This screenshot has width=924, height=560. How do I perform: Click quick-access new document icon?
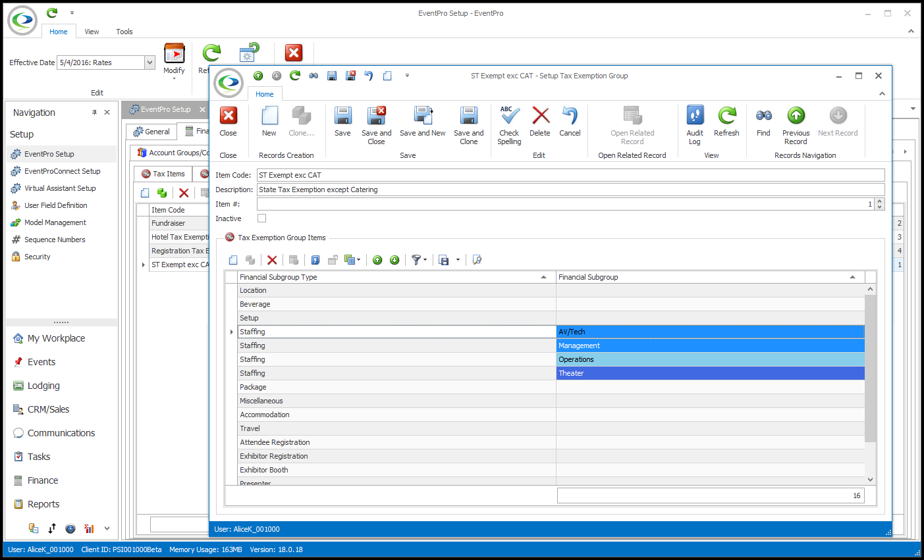(387, 76)
